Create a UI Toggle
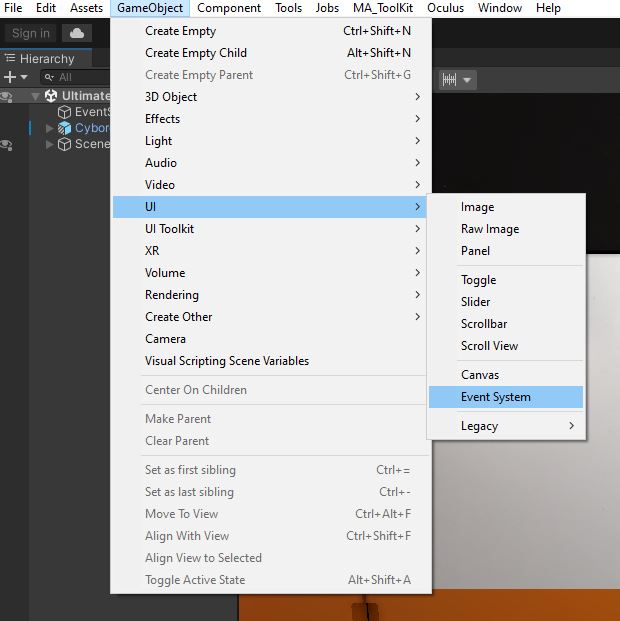The height and width of the screenshot is (621, 620). 506,280
